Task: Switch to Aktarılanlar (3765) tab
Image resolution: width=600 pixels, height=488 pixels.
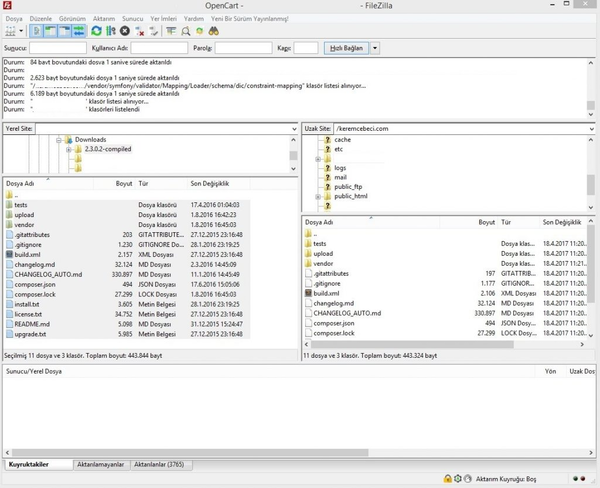Action: pyautogui.click(x=159, y=465)
